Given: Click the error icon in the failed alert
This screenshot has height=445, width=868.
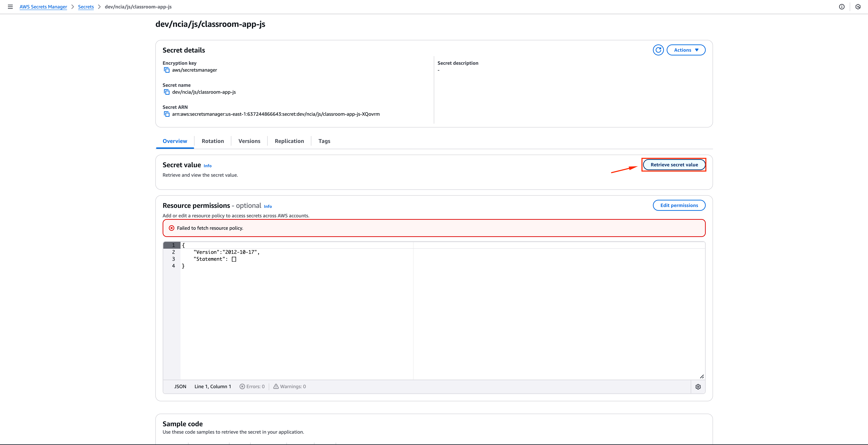Looking at the screenshot, I should click(x=172, y=228).
